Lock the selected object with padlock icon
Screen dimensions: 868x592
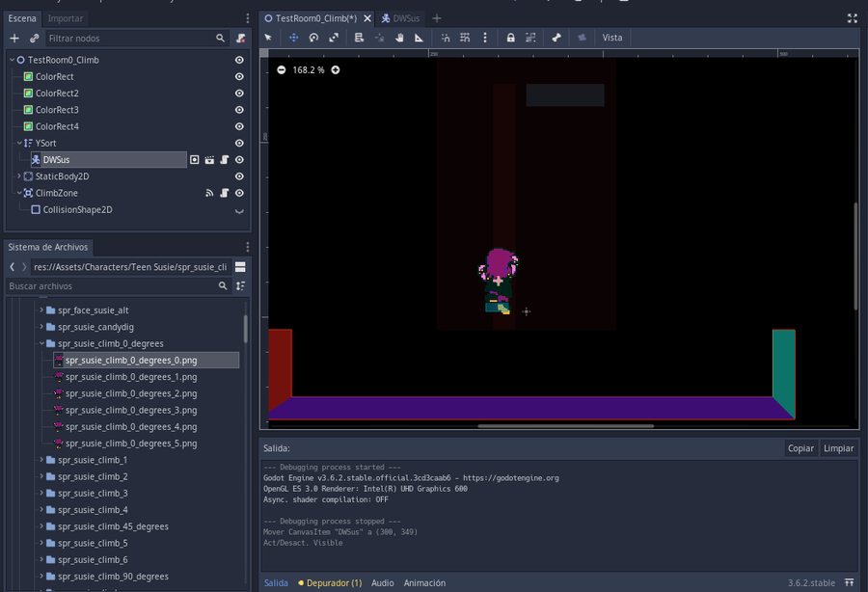tap(510, 38)
